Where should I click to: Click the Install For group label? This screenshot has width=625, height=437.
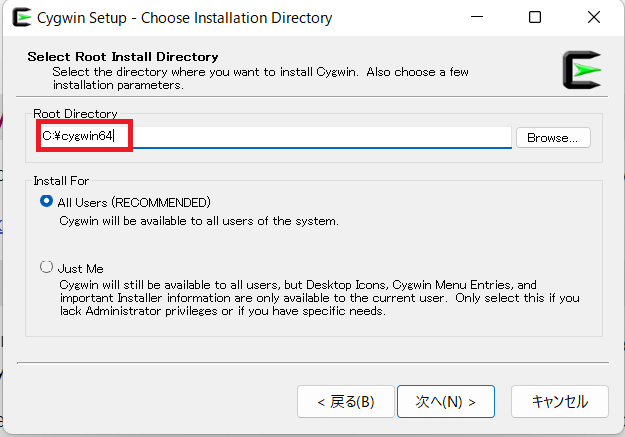pyautogui.click(x=61, y=181)
